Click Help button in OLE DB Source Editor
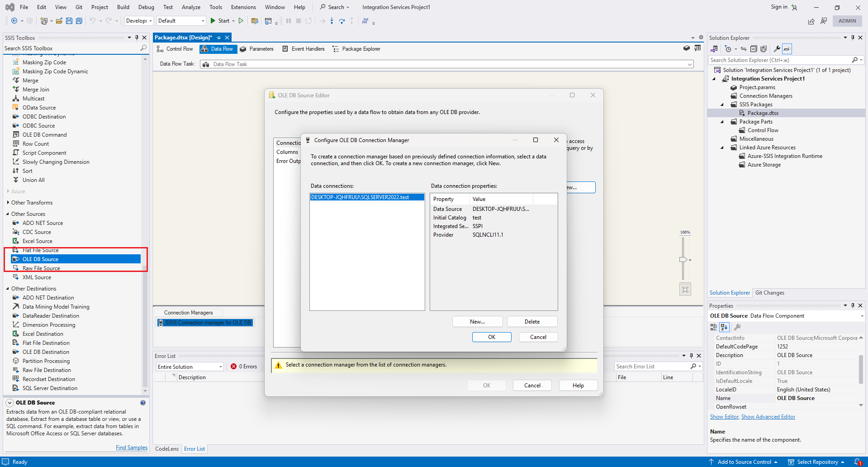The height and width of the screenshot is (467, 868). coord(578,386)
